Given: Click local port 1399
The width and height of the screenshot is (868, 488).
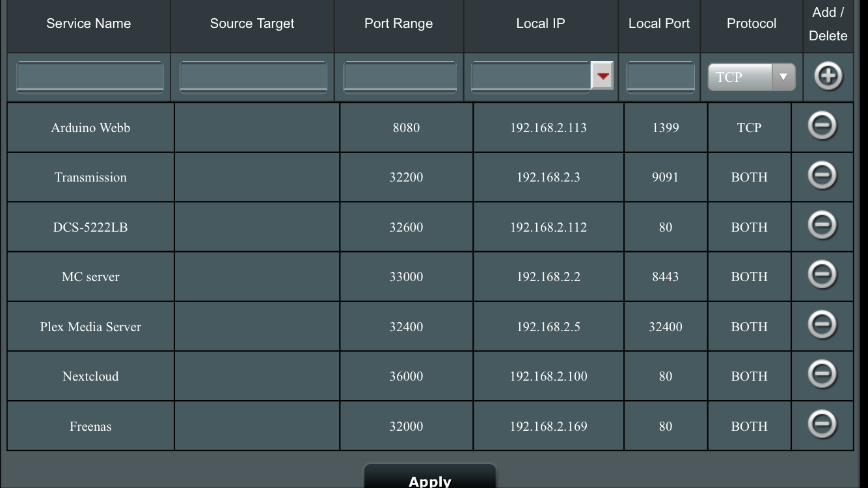Looking at the screenshot, I should tap(666, 128).
